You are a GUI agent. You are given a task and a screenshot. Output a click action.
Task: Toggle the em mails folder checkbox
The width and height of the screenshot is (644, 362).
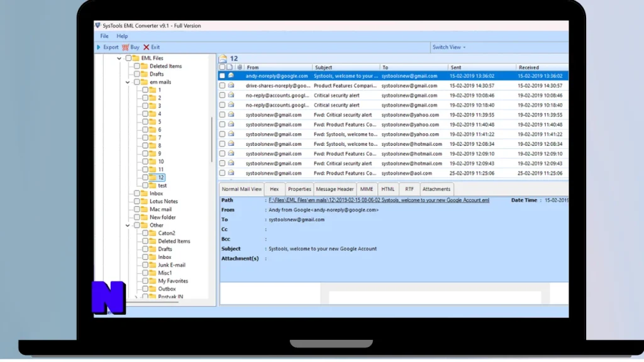(x=136, y=82)
